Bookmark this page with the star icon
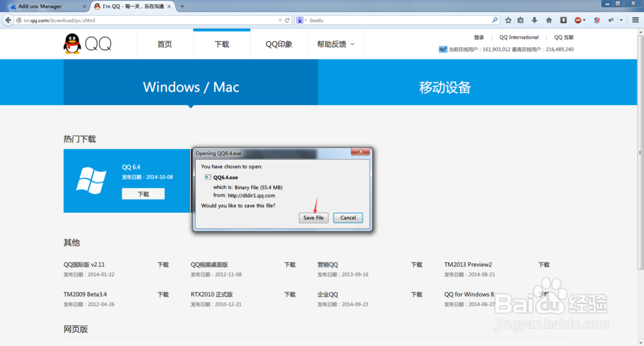The image size is (644, 346). (508, 20)
